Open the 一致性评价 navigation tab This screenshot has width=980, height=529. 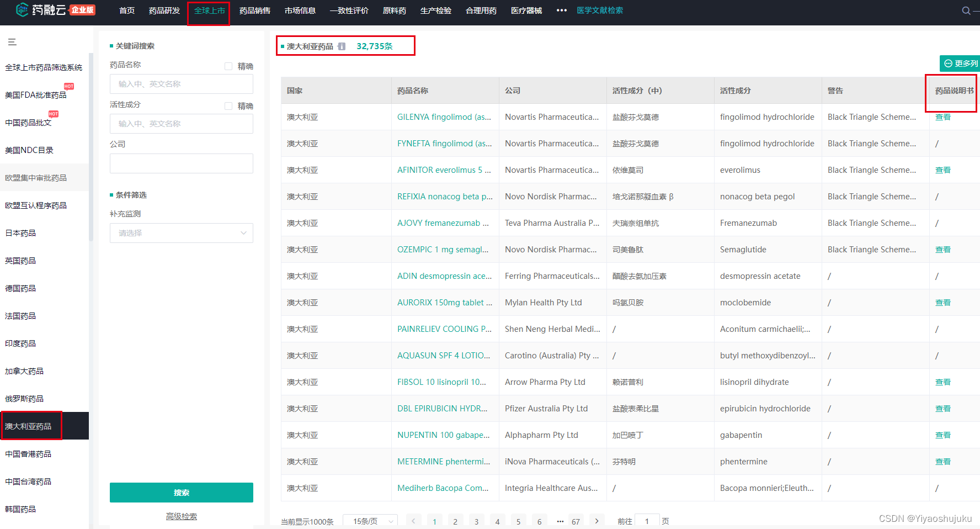[349, 10]
